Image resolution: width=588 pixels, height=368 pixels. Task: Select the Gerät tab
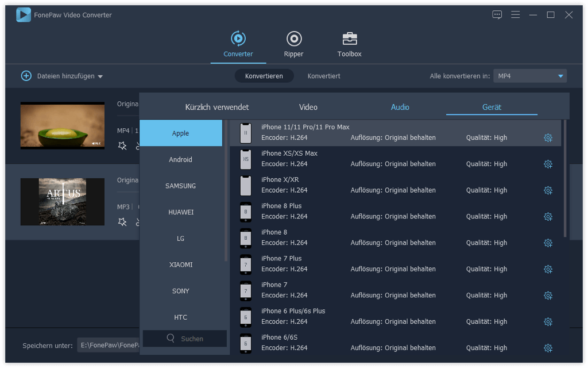tap(492, 108)
